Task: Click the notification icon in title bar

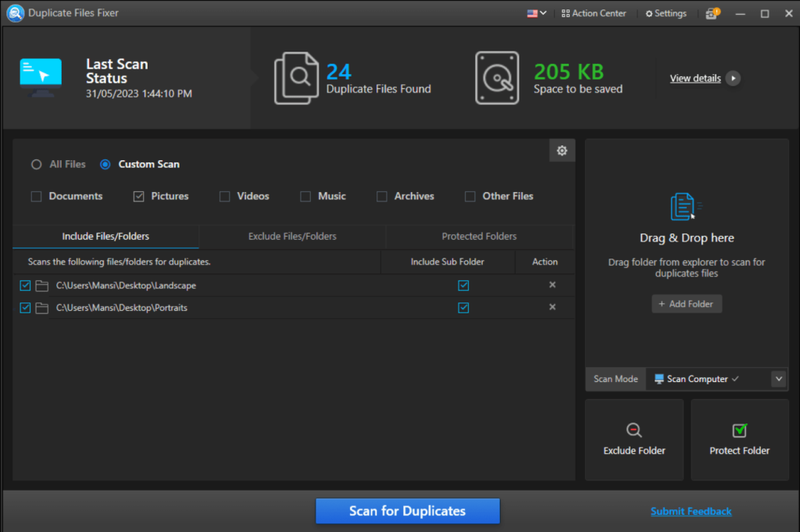Action: 712,13
